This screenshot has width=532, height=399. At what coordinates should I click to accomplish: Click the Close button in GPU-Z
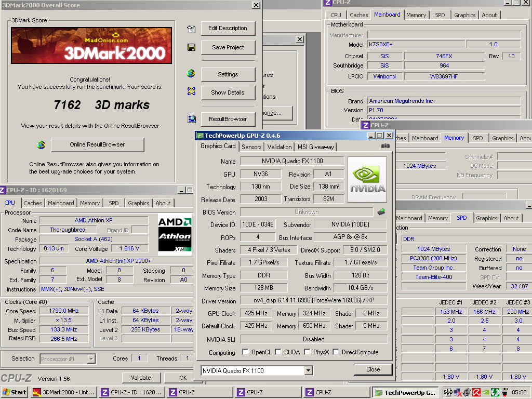373,369
